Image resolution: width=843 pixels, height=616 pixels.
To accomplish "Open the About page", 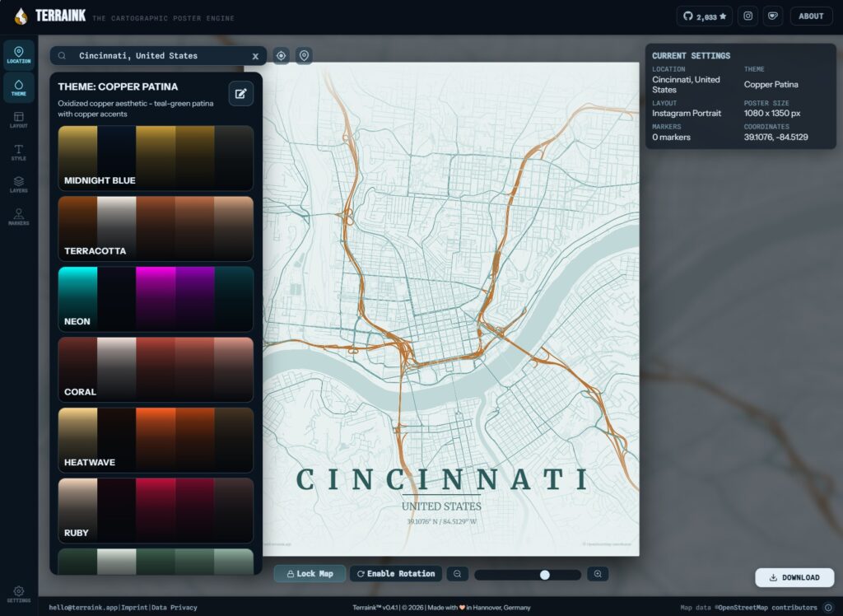I will (811, 16).
